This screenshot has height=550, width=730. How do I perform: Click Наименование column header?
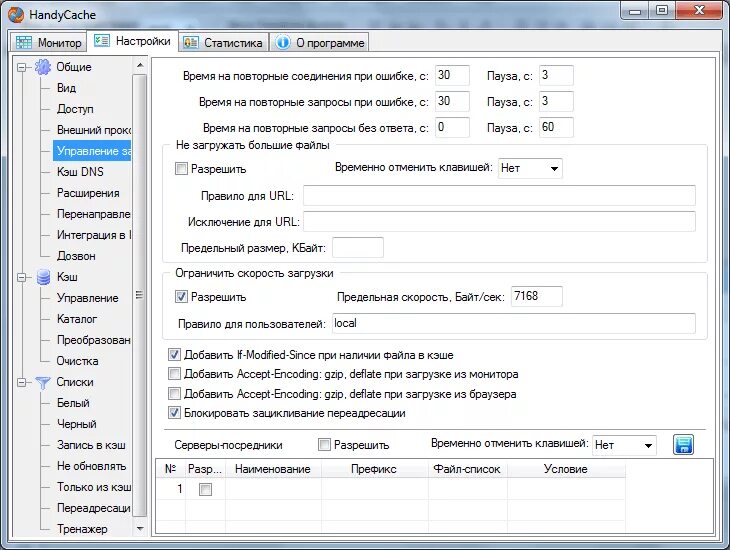click(x=273, y=469)
